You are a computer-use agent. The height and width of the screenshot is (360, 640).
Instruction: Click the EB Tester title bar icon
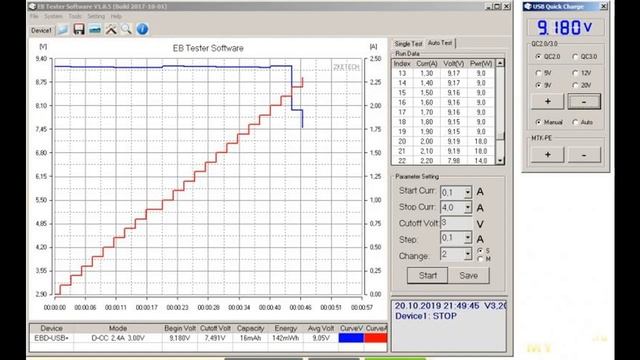pos(33,7)
